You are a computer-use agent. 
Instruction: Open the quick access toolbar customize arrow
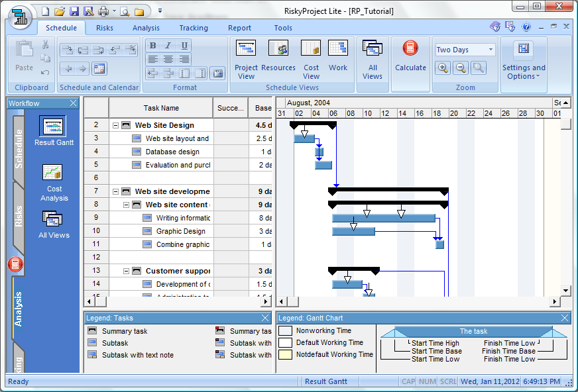tap(160, 11)
